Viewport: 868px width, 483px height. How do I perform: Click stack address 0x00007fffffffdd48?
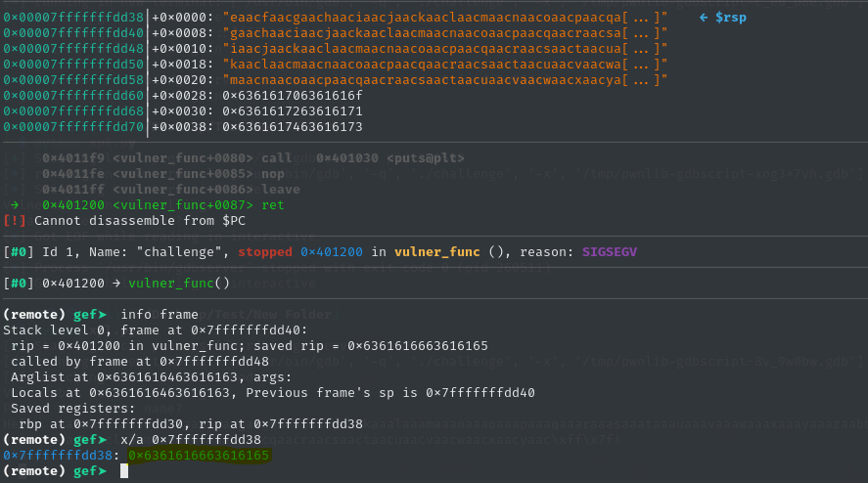[x=73, y=49]
